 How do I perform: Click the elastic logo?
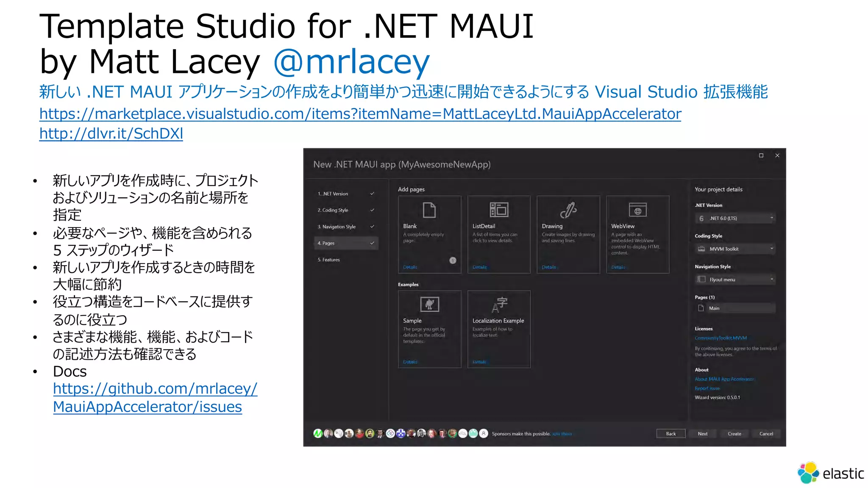point(830,472)
